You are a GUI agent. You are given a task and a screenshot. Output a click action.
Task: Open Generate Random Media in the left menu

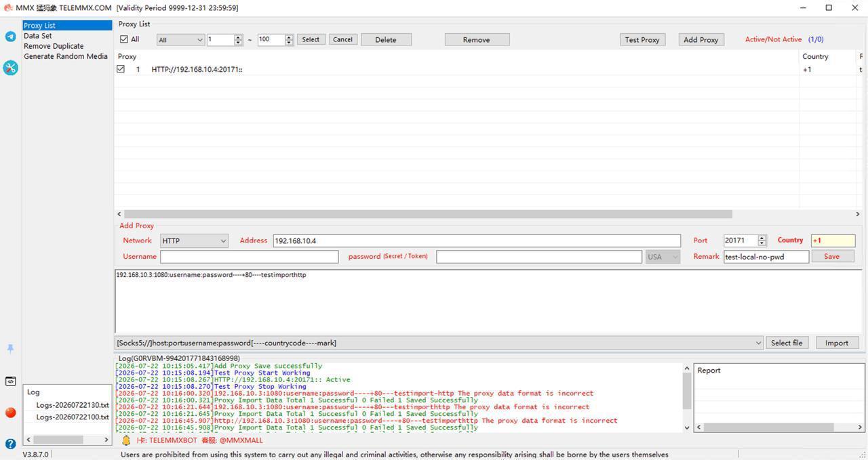[x=66, y=56]
